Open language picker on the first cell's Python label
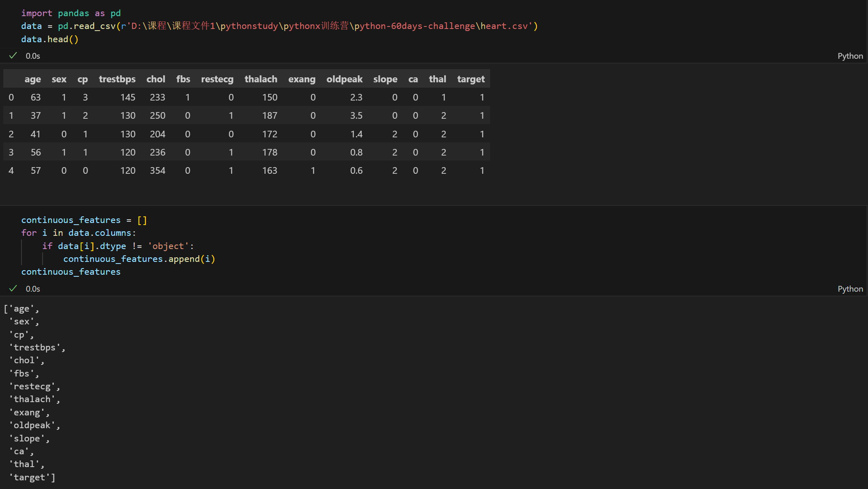Image resolution: width=868 pixels, height=489 pixels. pos(850,56)
